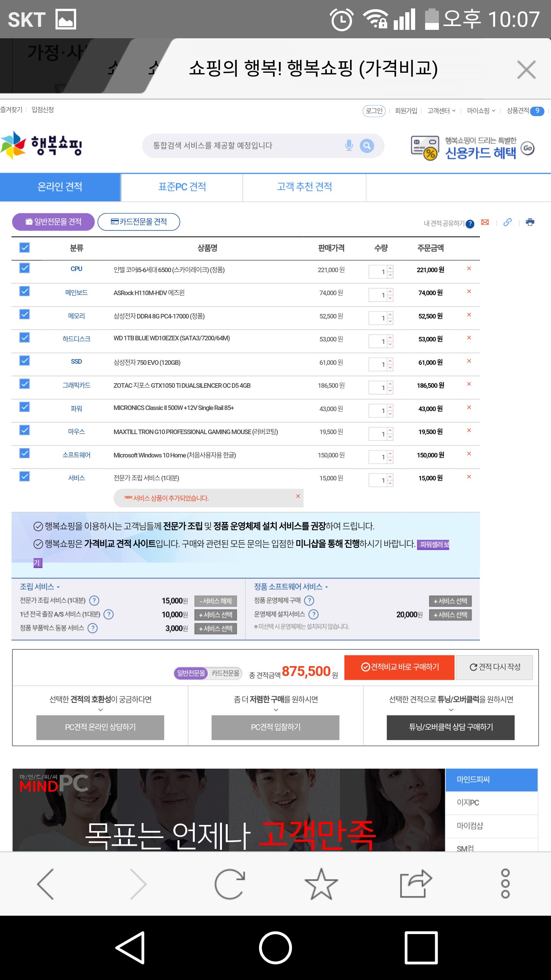This screenshot has height=980, width=551.
Task: Print the estimate using printer icon
Action: (x=530, y=222)
